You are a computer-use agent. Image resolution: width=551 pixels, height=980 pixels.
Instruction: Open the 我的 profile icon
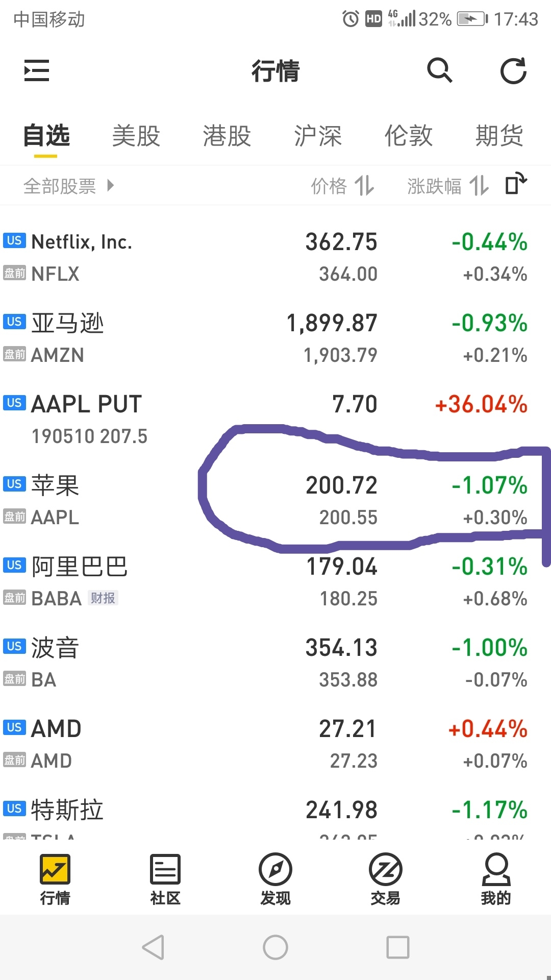496,879
